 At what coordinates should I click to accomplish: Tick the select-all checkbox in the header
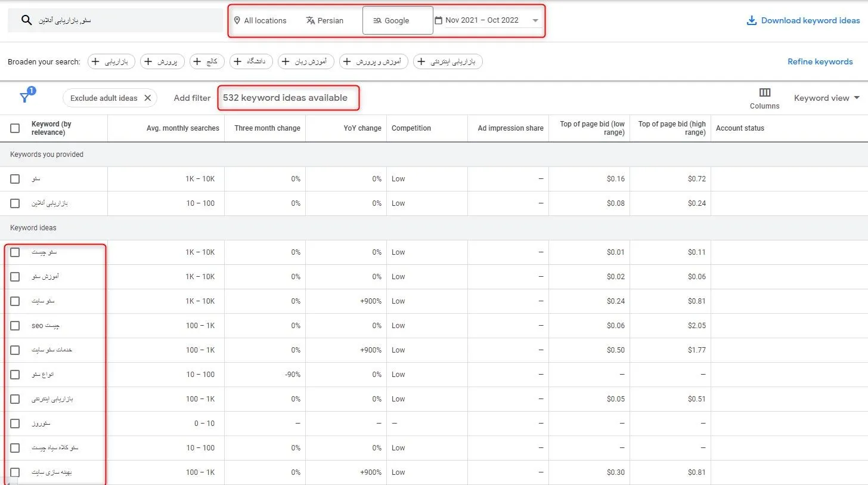click(15, 128)
